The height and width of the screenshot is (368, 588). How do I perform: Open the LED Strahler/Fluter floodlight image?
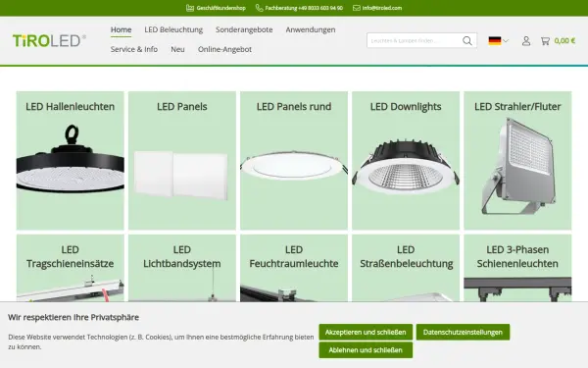point(517,166)
